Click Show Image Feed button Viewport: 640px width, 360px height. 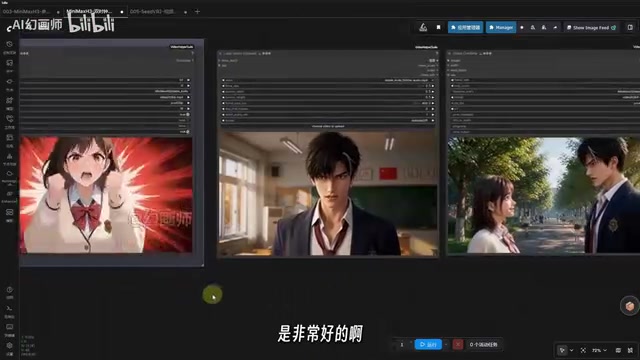(x=591, y=27)
